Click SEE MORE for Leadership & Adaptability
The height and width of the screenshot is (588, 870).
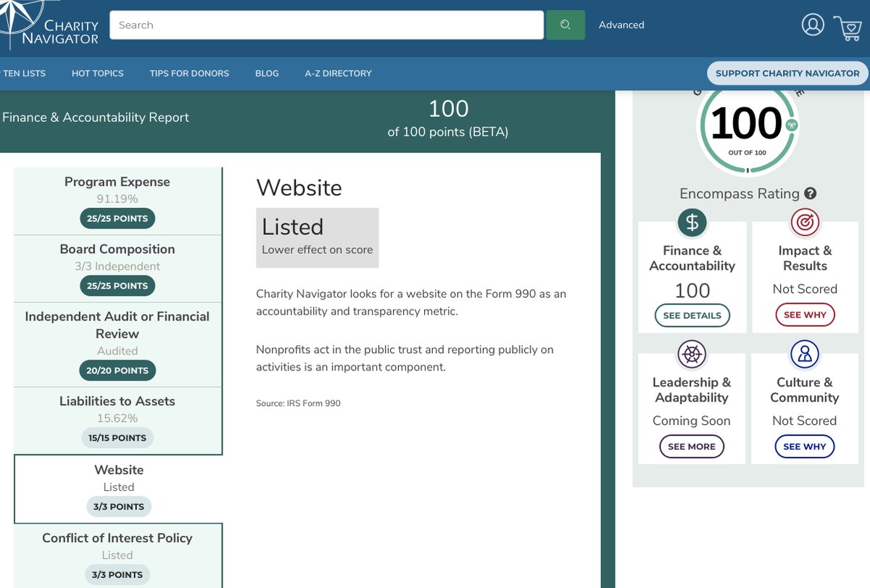[x=691, y=447]
